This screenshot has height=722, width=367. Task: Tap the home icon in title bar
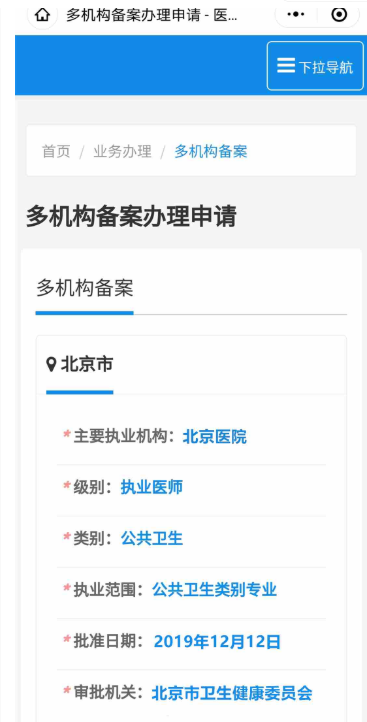coord(42,15)
